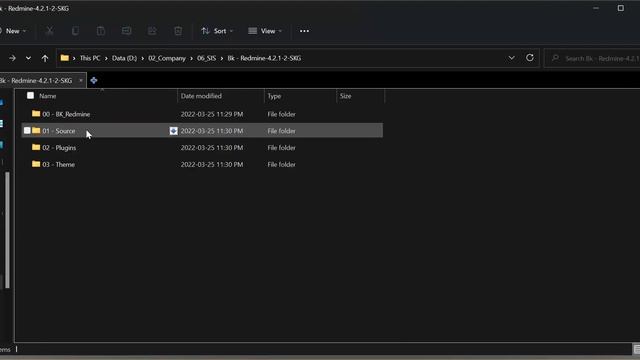
Task: Open the View dropdown menu
Action: 265,31
